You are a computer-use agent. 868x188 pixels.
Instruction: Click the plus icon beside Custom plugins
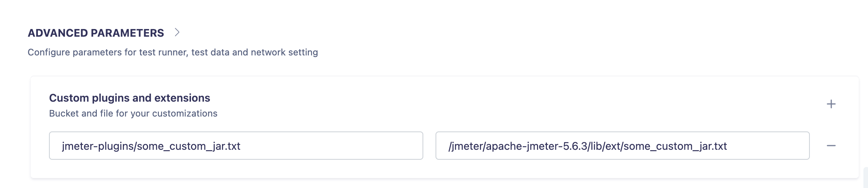831,104
